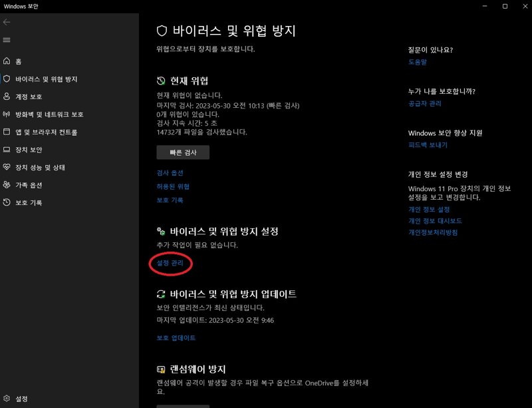Open 개인 정보 대시보드 link
The width and height of the screenshot is (532, 408).
(436, 221)
